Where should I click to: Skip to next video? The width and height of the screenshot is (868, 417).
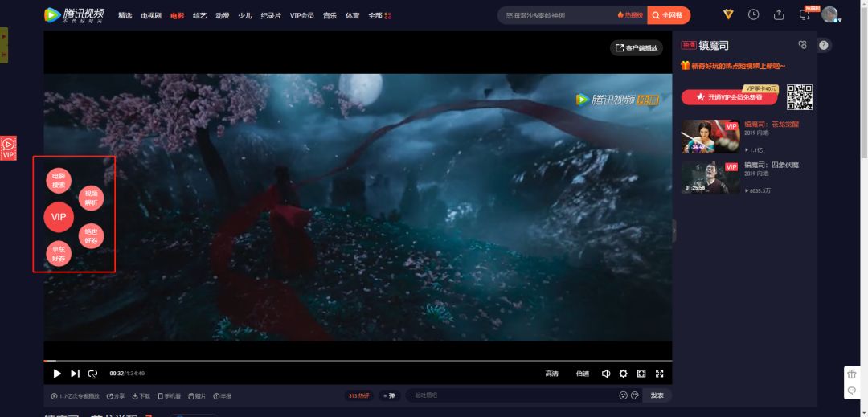pyautogui.click(x=76, y=374)
